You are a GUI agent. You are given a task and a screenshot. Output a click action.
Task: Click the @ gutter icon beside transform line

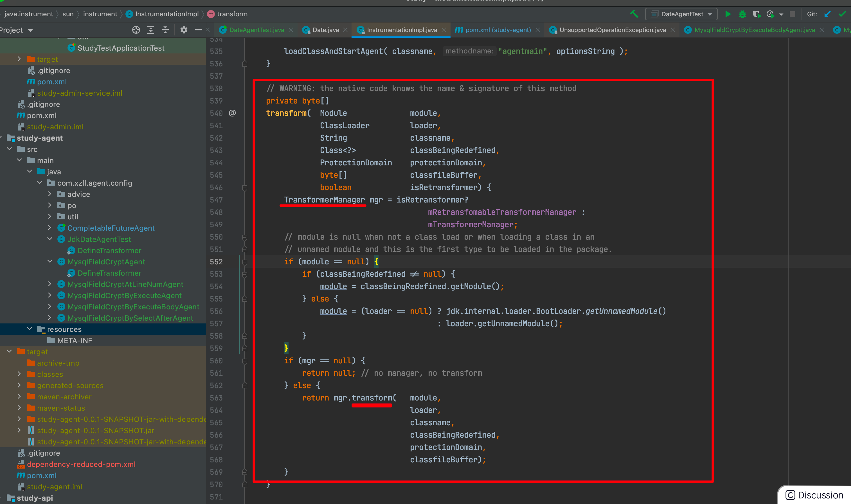pyautogui.click(x=232, y=113)
